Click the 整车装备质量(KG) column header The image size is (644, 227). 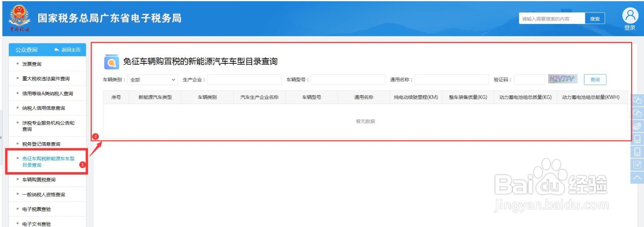pos(468,97)
